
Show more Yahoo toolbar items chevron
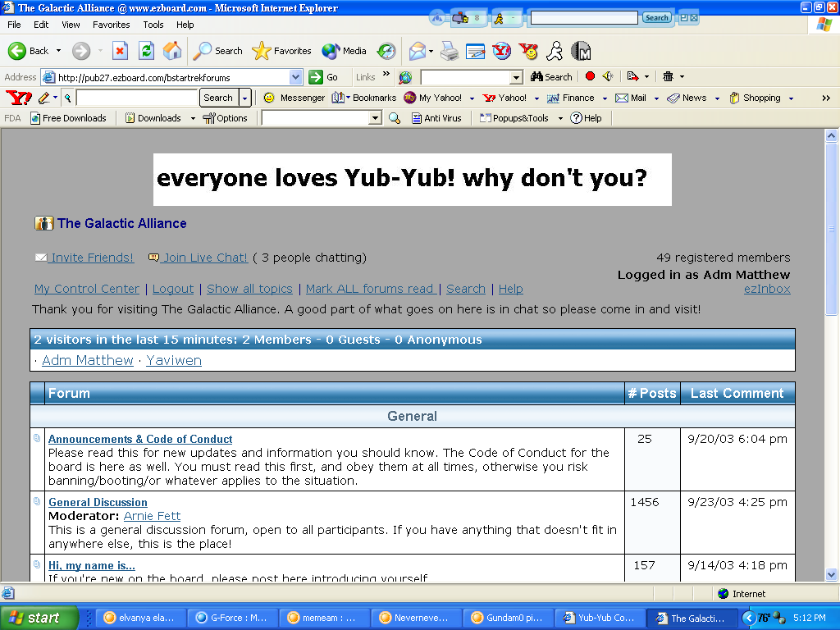826,98
